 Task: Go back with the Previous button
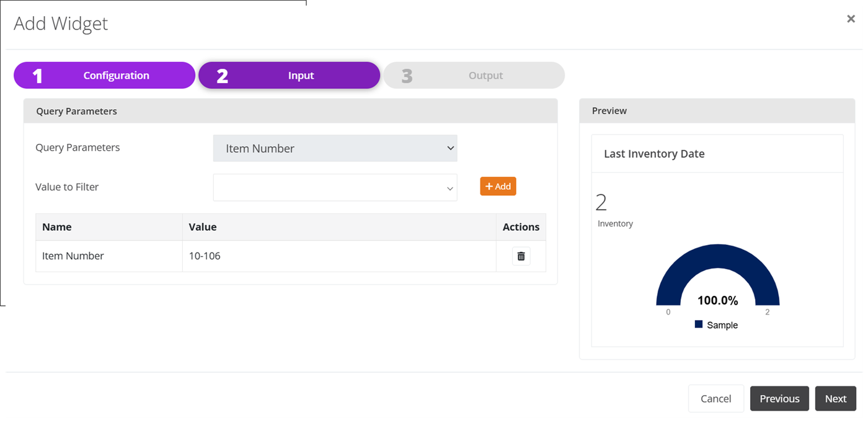[x=779, y=399]
